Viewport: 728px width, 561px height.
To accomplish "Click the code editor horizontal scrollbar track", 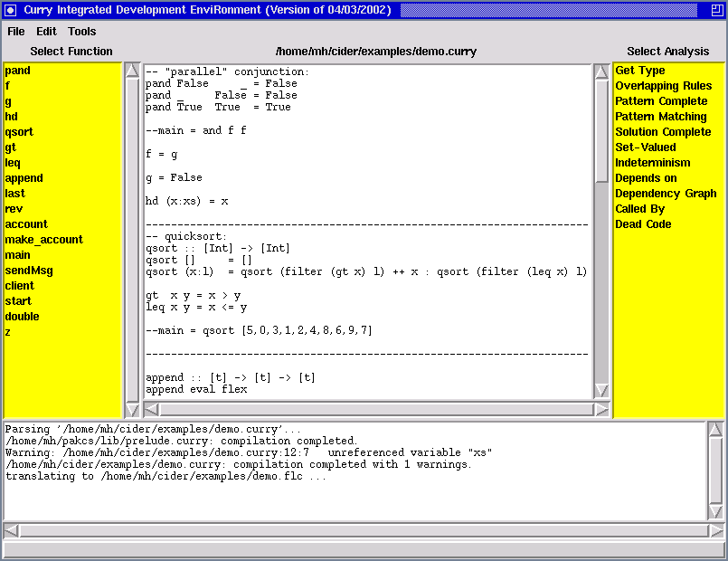I will [x=376, y=409].
